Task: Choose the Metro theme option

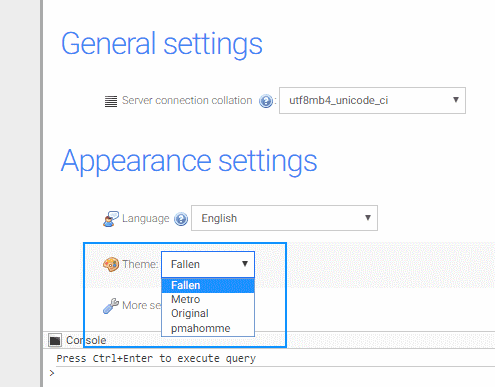Action: 208,299
